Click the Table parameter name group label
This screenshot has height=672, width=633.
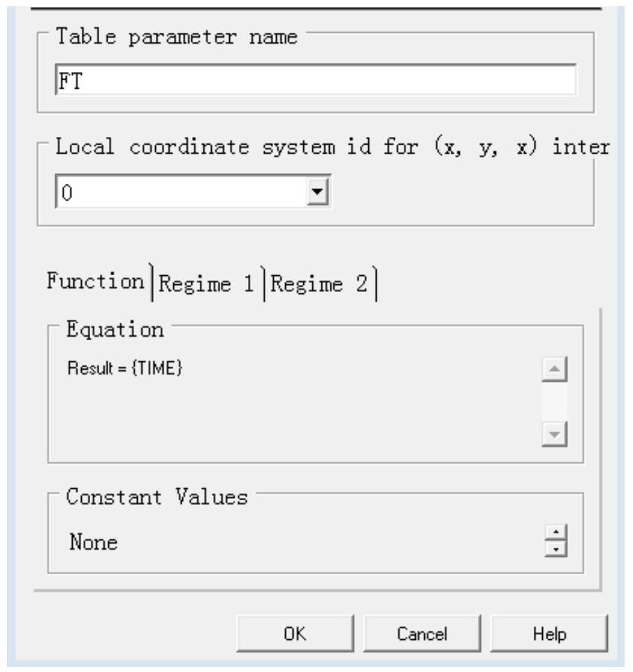176,36
